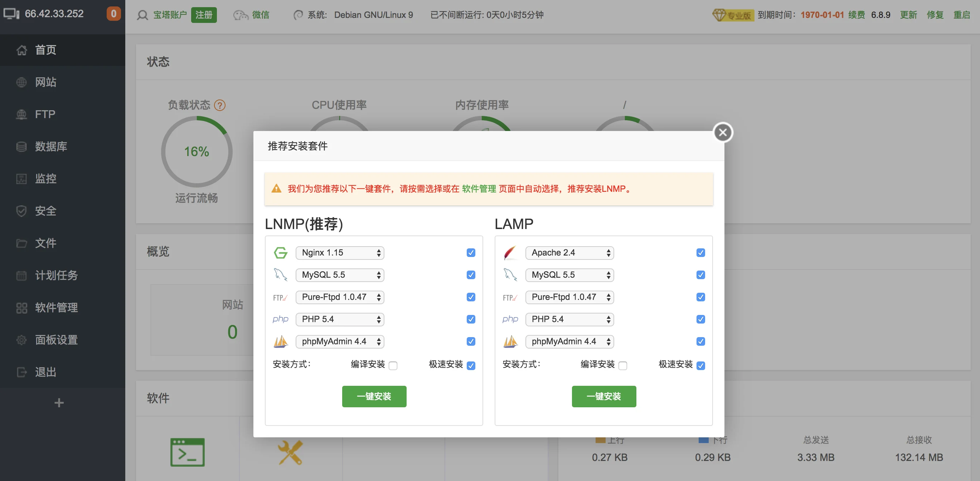The image size is (980, 481).
Task: Click LAMP 一键安装 button
Action: 604,396
